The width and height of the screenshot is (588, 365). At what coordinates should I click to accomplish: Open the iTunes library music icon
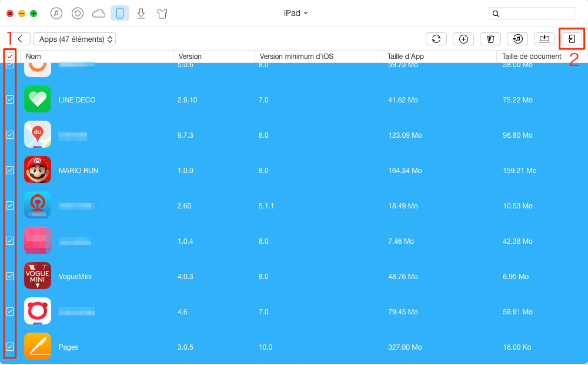56,14
